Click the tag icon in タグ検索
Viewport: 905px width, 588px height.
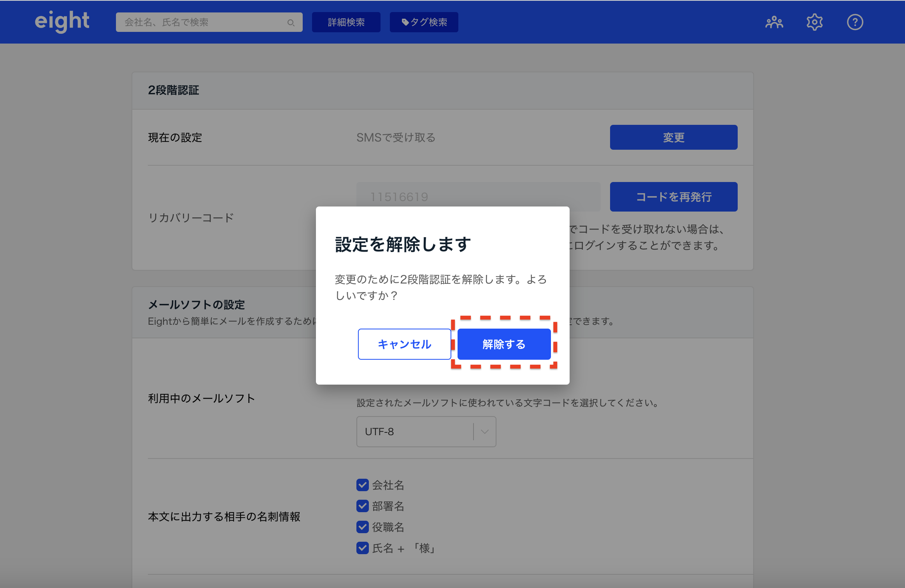click(405, 22)
